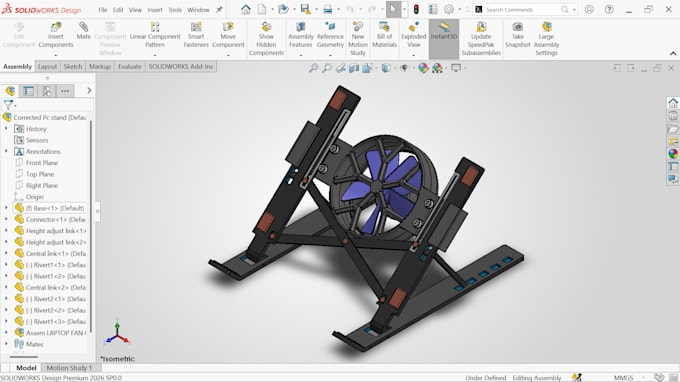Open Appearances globe in right task pane
The width and height of the screenshot is (680, 382).
point(673,153)
